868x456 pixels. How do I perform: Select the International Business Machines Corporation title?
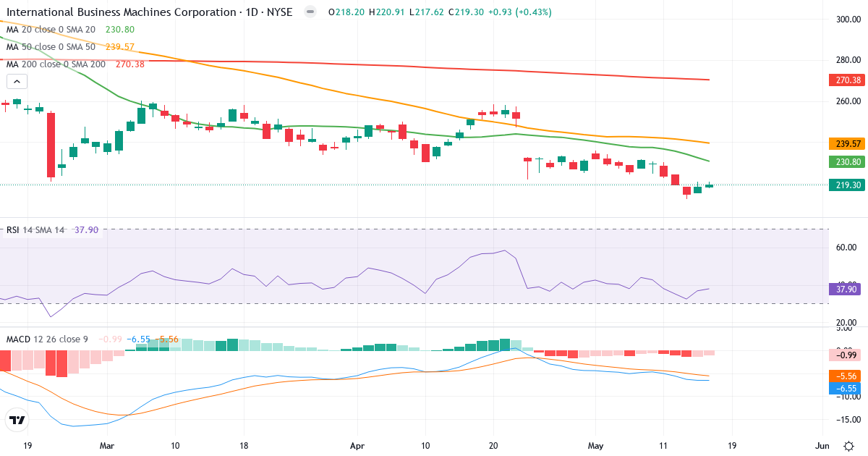[120, 12]
